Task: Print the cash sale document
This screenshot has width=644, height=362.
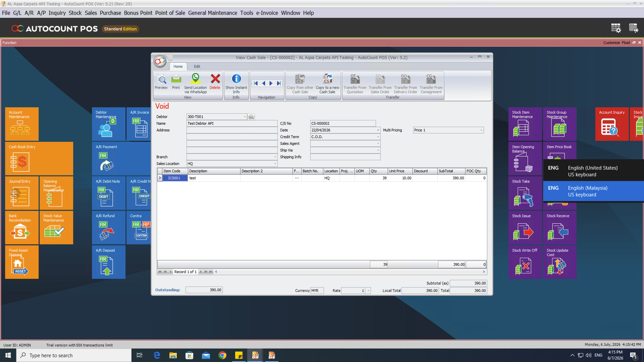Action: (x=176, y=82)
